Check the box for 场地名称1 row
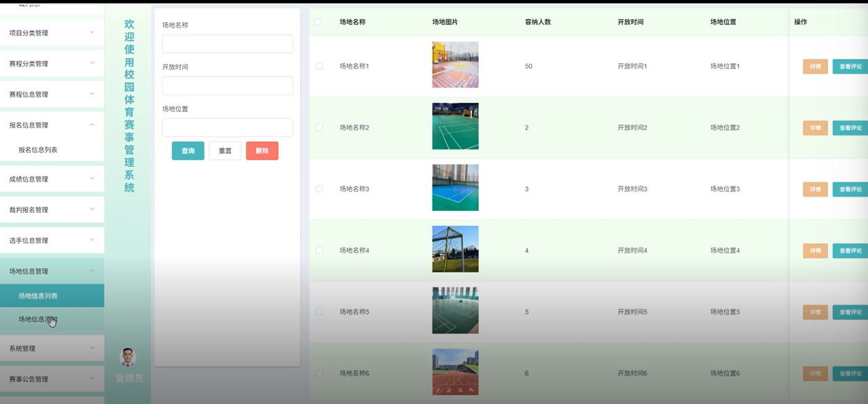The width and height of the screenshot is (868, 404). tap(319, 66)
